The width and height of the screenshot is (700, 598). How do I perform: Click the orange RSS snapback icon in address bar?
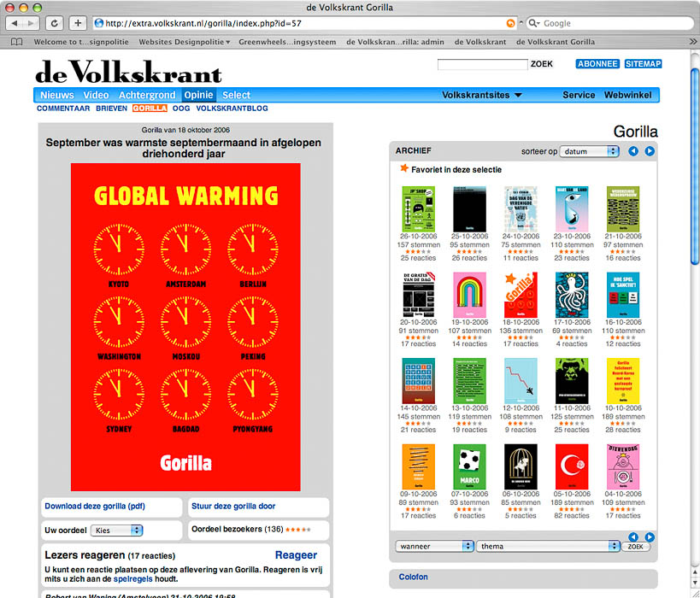click(510, 23)
